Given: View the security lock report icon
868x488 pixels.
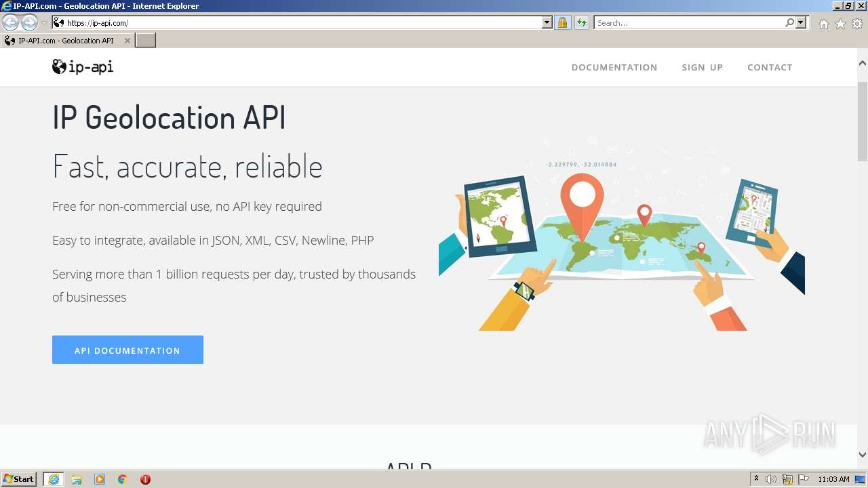Looking at the screenshot, I should coord(562,22).
